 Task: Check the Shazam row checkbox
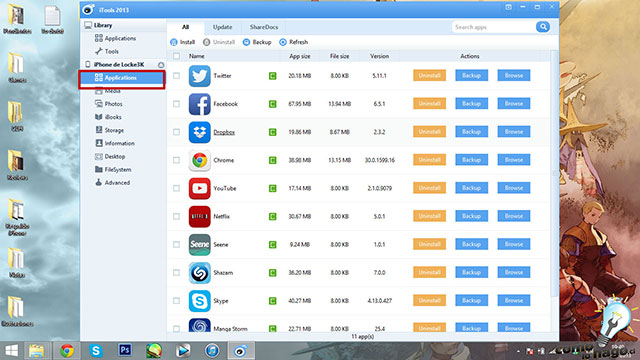(x=176, y=273)
